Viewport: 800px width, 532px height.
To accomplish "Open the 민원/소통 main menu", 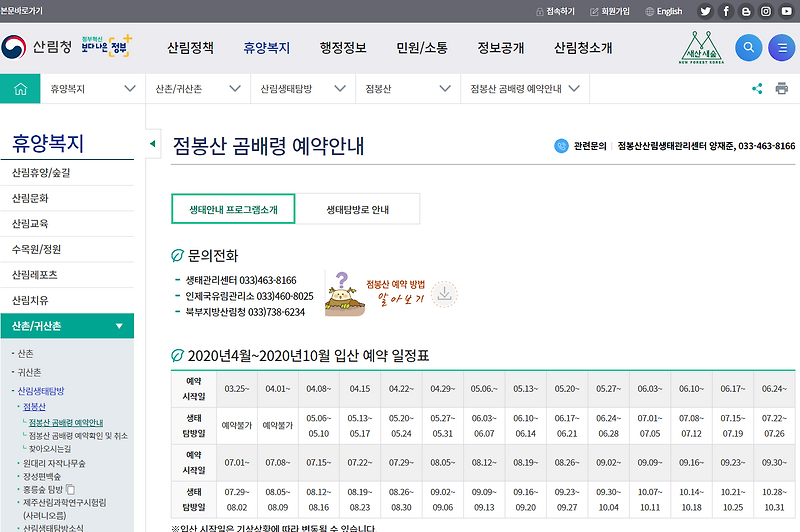I will click(x=422, y=48).
